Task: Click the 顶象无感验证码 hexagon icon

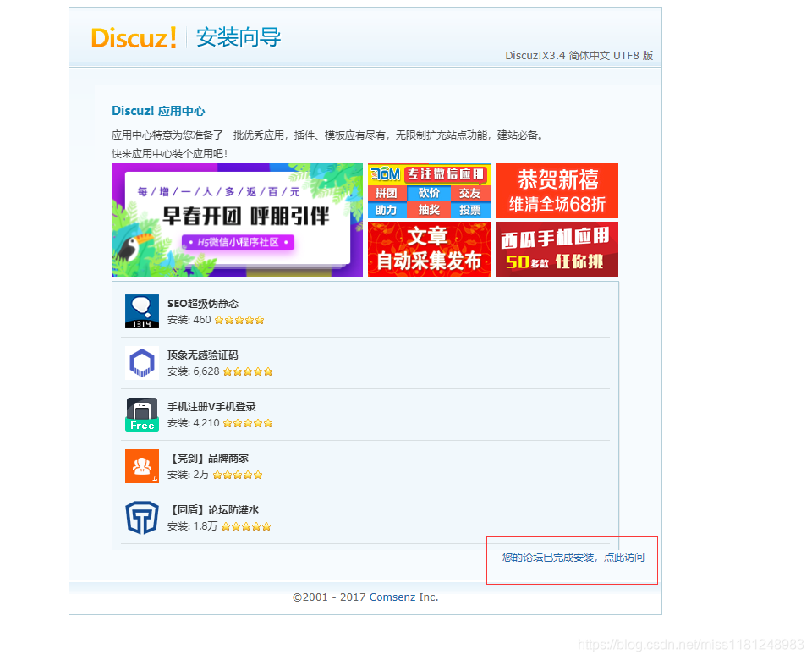Action: pos(142,363)
